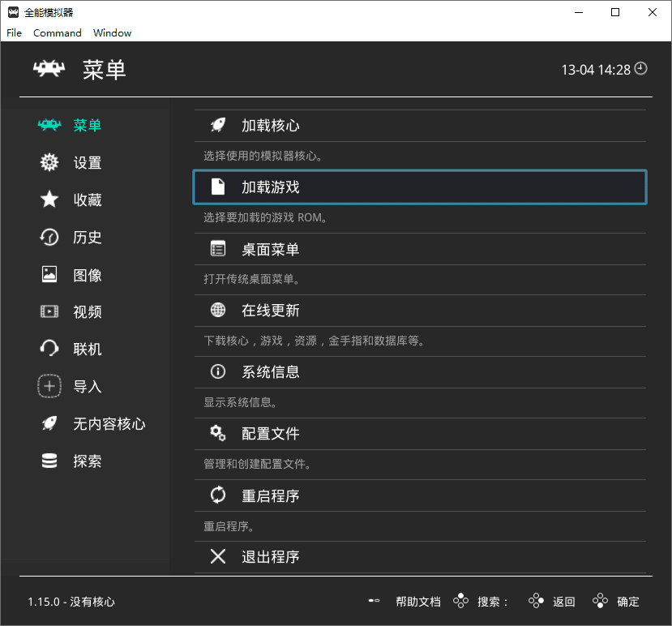The width and height of the screenshot is (672, 626).
Task: Click the clock icon next to the time
Action: 640,69
